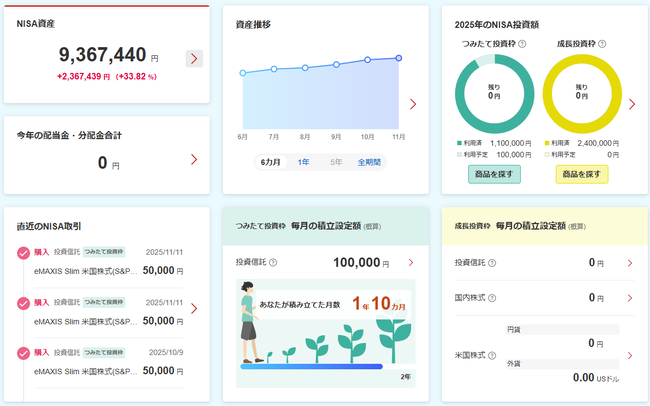Click help icon next to 国内株式
Viewport: 650px width, 406px height.
pos(492,298)
